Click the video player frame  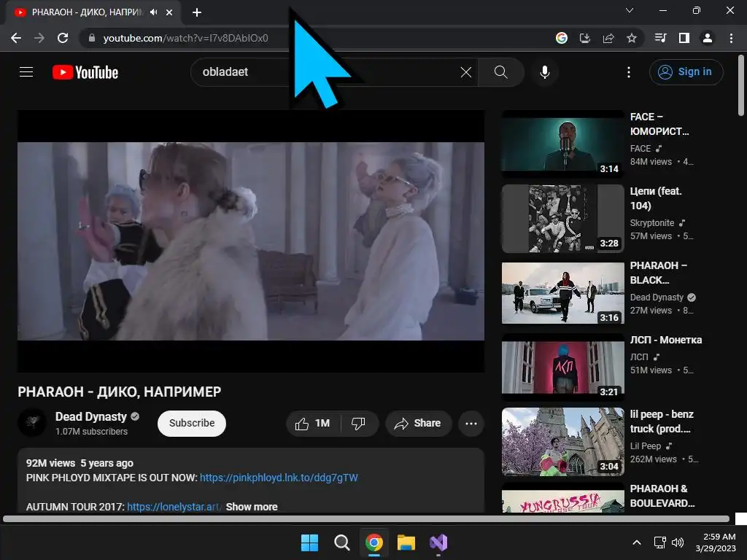pyautogui.click(x=251, y=241)
